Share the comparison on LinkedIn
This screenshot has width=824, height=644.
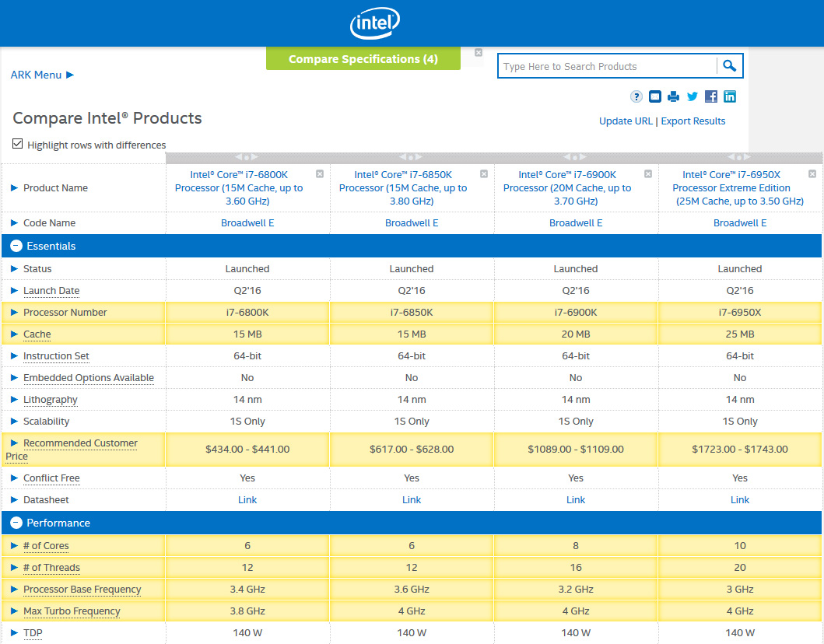[x=730, y=96]
